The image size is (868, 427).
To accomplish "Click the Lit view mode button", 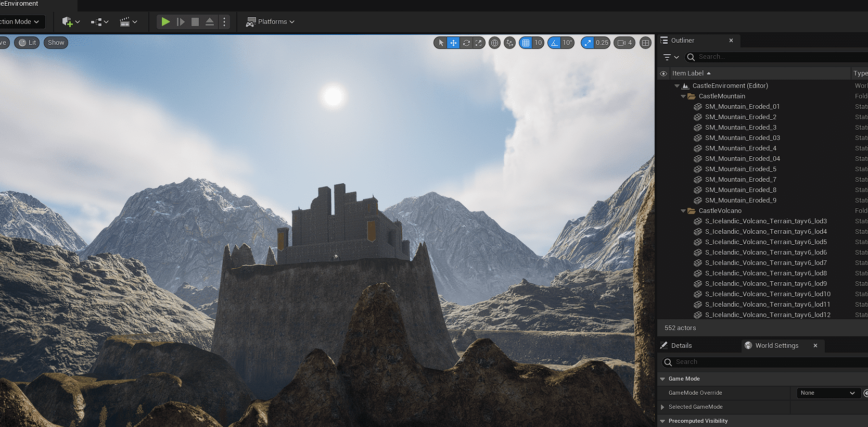I will point(27,43).
